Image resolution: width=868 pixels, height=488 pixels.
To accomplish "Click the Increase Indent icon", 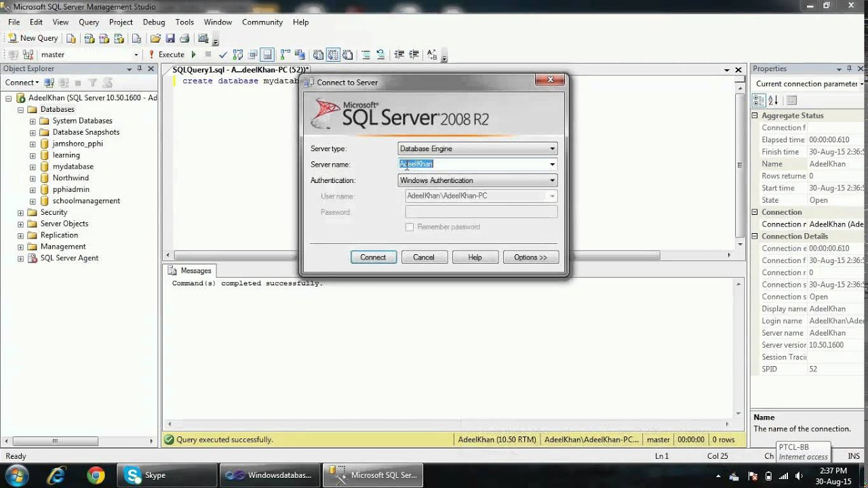I will click(414, 54).
